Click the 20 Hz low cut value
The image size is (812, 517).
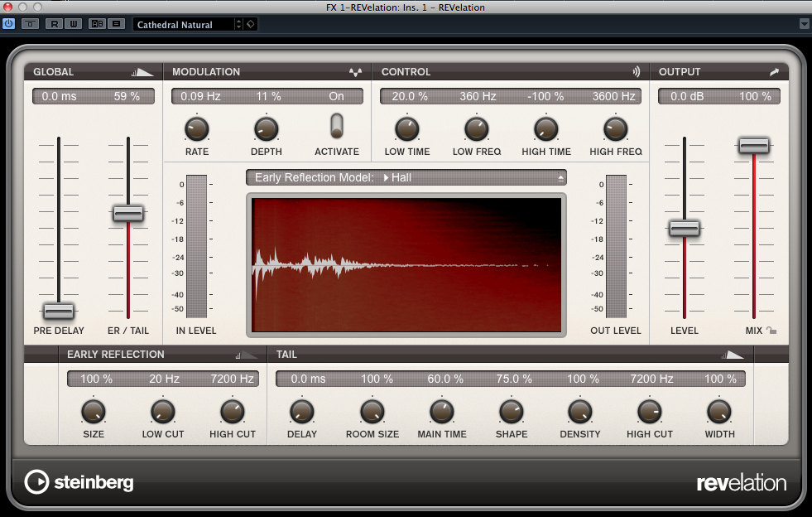[x=164, y=379]
